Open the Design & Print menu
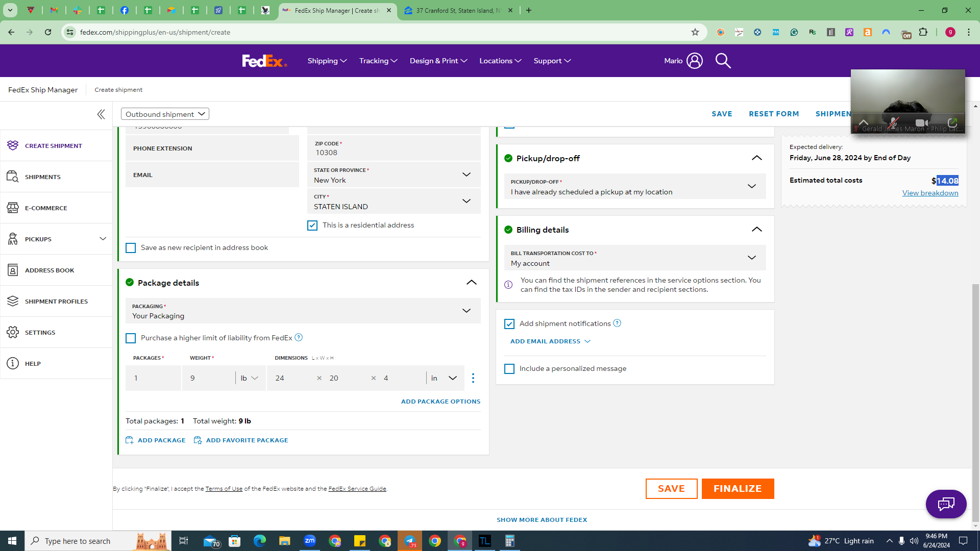The height and width of the screenshot is (551, 980). click(x=438, y=61)
